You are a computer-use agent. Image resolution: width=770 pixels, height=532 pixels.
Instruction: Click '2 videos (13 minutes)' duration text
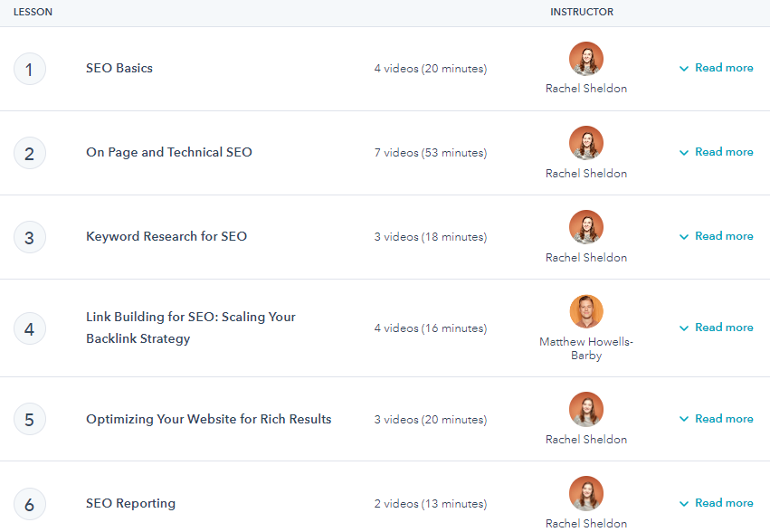[x=431, y=504]
